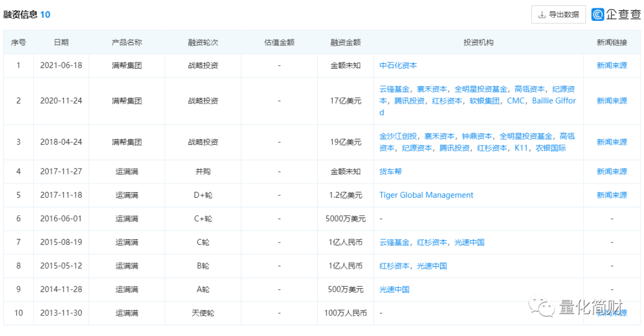644x336 pixels.
Task: Open 金沙江创投 investor link
Action: click(x=398, y=136)
